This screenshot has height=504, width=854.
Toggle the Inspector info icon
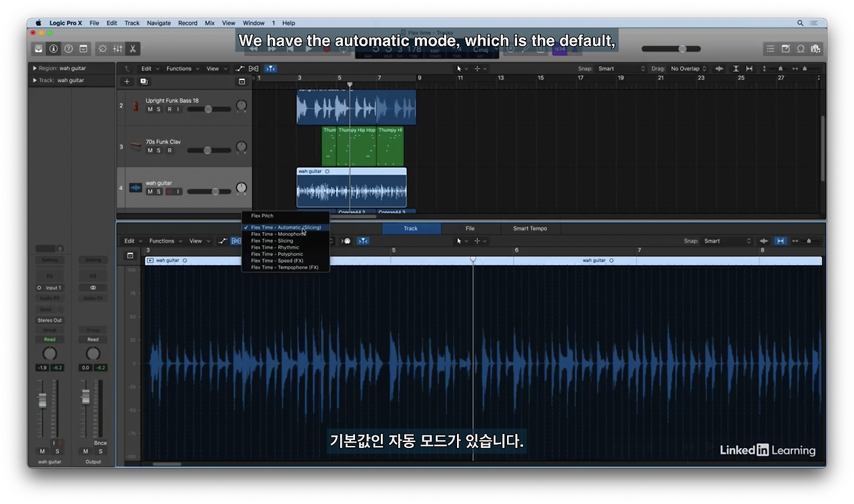(x=53, y=49)
